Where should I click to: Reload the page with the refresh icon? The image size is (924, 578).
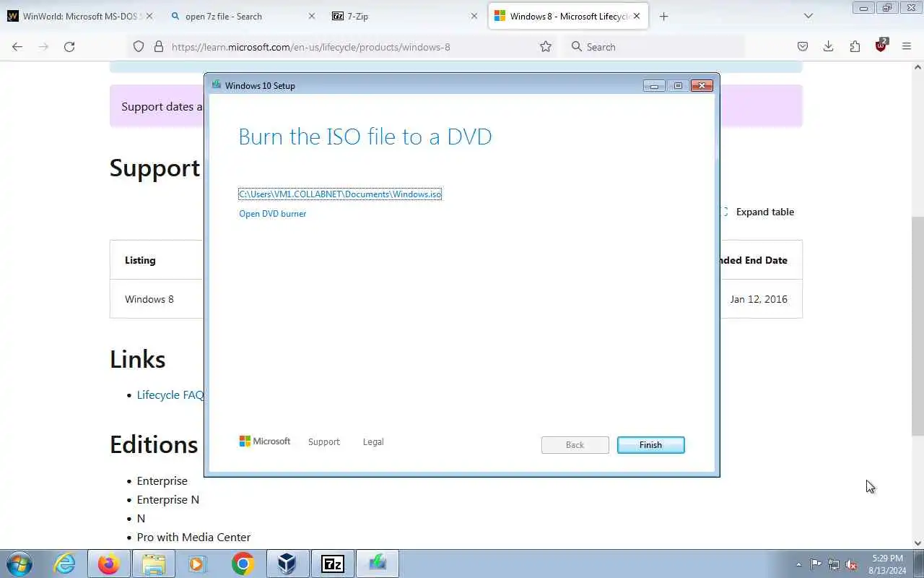[x=69, y=46]
